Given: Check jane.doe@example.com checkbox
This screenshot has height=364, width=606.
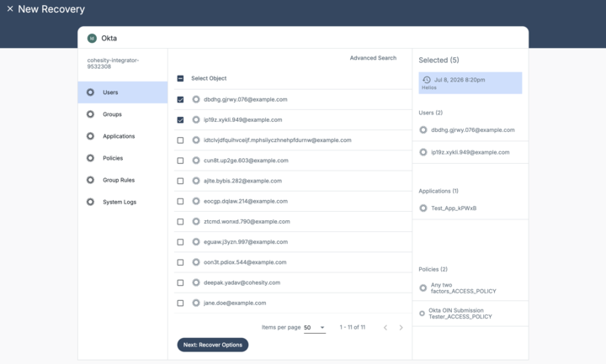Looking at the screenshot, I should [x=180, y=303].
